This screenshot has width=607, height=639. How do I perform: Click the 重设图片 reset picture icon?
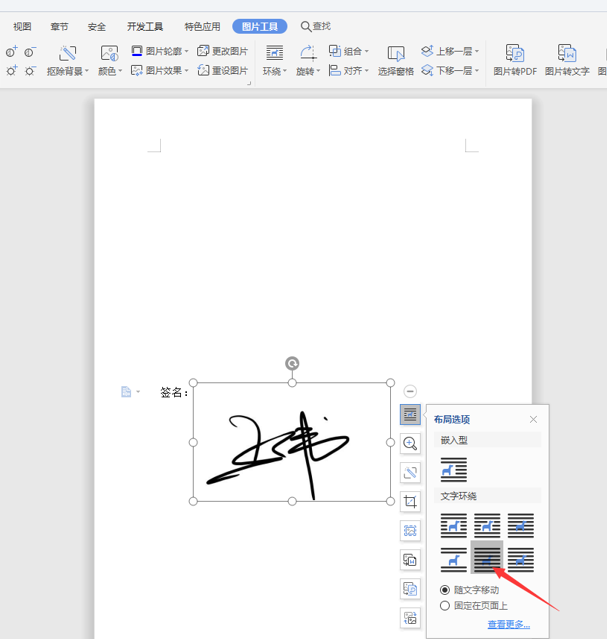(x=203, y=71)
